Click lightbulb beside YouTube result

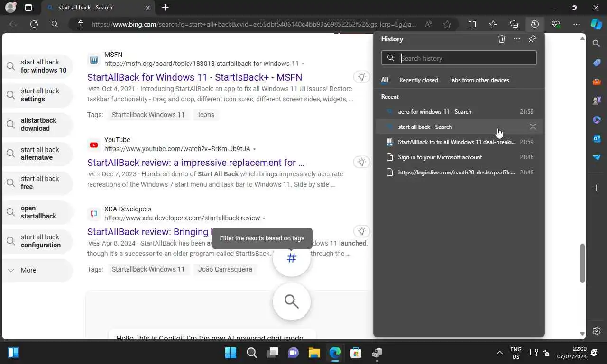(x=361, y=162)
